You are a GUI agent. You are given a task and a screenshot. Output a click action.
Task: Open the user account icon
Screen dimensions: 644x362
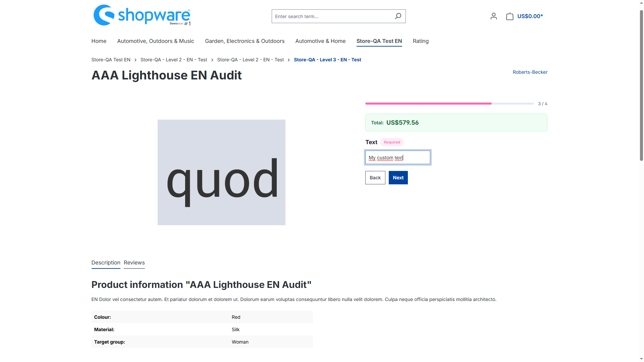pos(493,16)
